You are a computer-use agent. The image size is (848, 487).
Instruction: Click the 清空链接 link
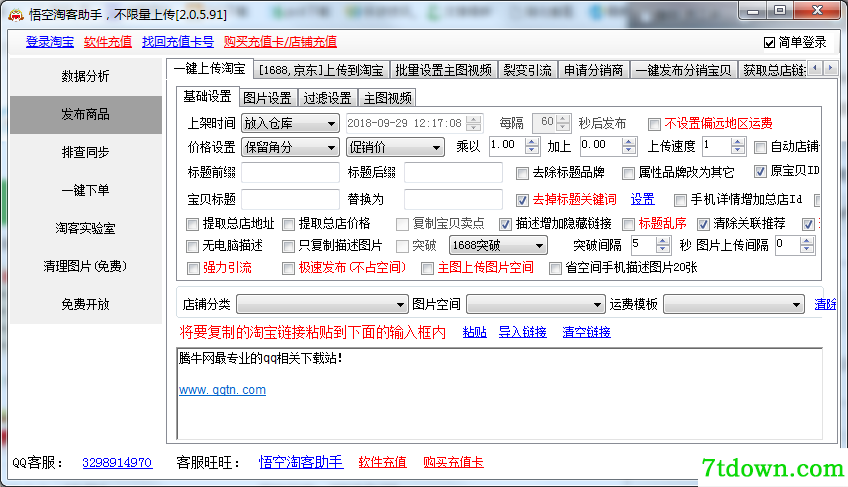[586, 332]
